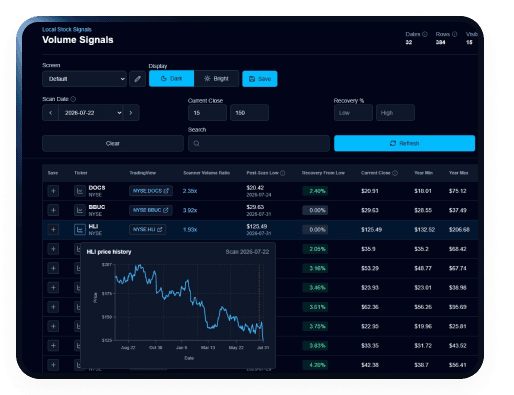
Task: Click plus save icon in the $22.95 close row
Action: pos(53,326)
